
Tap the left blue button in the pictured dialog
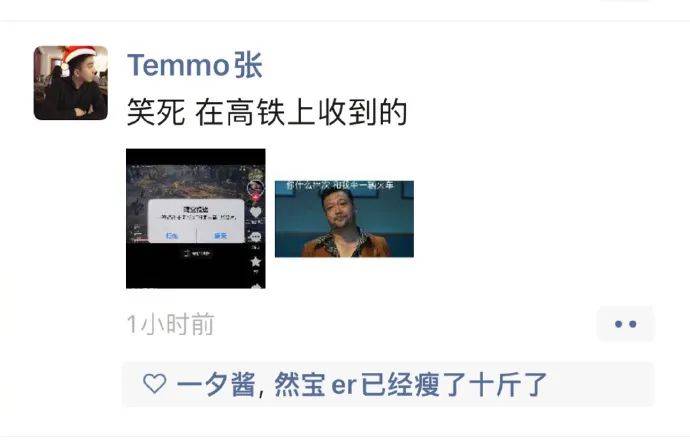click(172, 236)
